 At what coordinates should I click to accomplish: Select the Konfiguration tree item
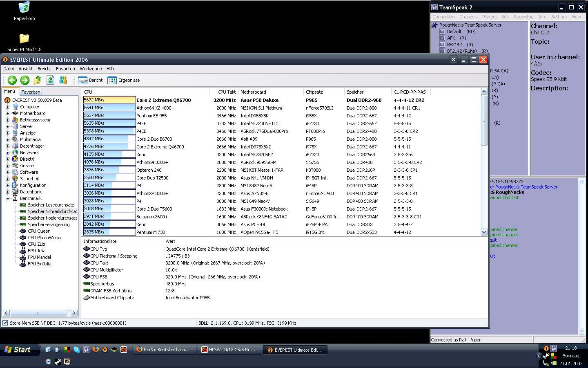point(33,185)
